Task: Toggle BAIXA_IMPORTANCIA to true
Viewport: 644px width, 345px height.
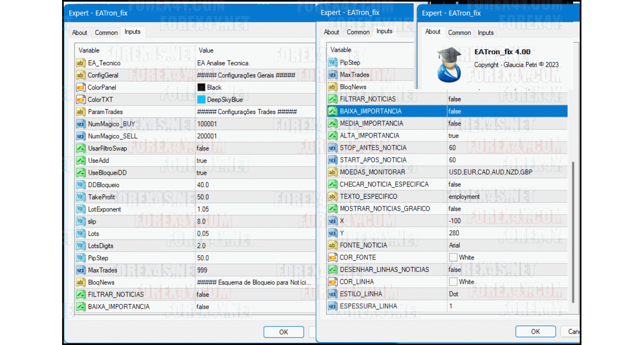Action: (454, 111)
